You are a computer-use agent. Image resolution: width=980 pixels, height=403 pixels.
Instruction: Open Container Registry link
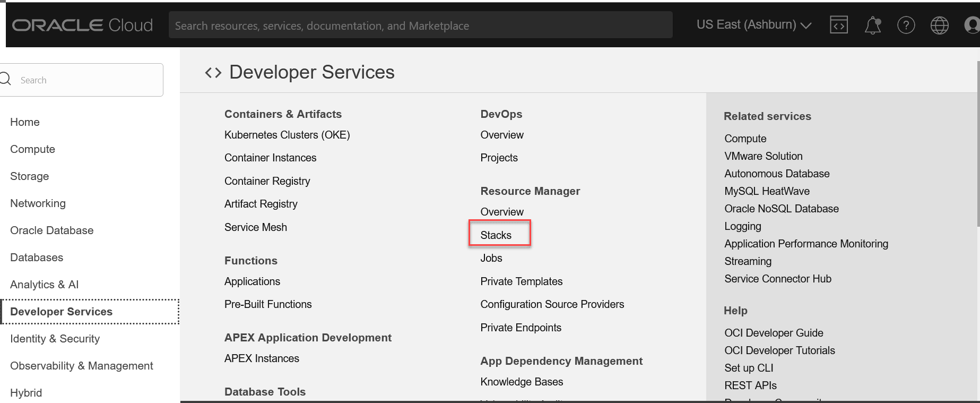[267, 181]
